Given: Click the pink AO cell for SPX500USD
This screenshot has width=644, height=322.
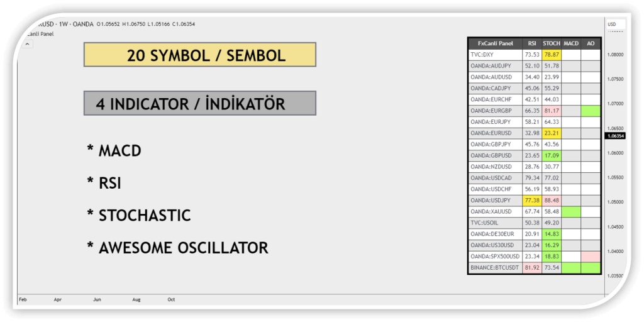Looking at the screenshot, I should [591, 257].
